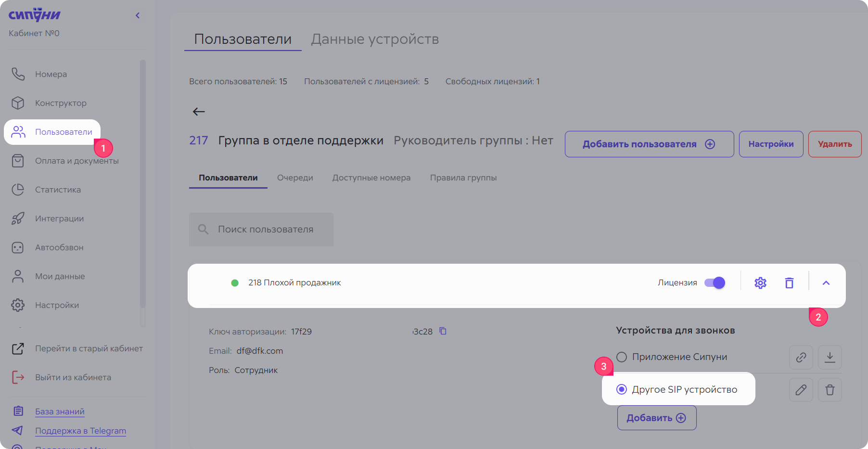Delete user 218 with trash icon
This screenshot has width=868, height=449.
point(789,283)
